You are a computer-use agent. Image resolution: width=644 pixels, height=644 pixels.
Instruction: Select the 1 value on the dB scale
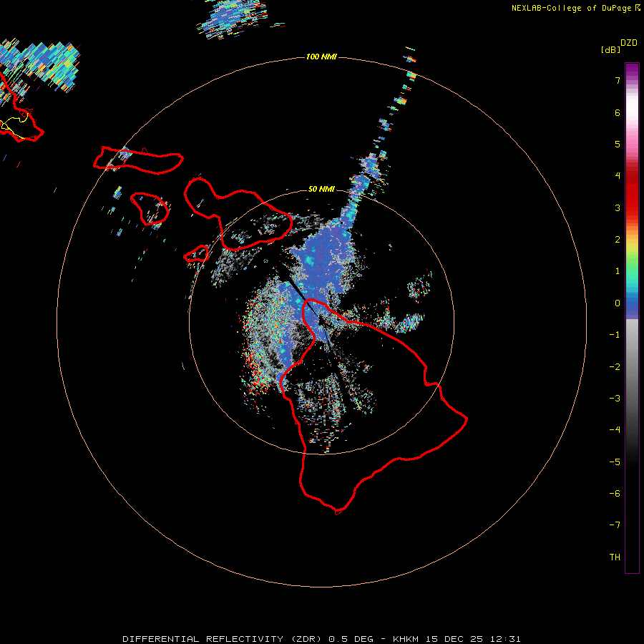pos(618,271)
